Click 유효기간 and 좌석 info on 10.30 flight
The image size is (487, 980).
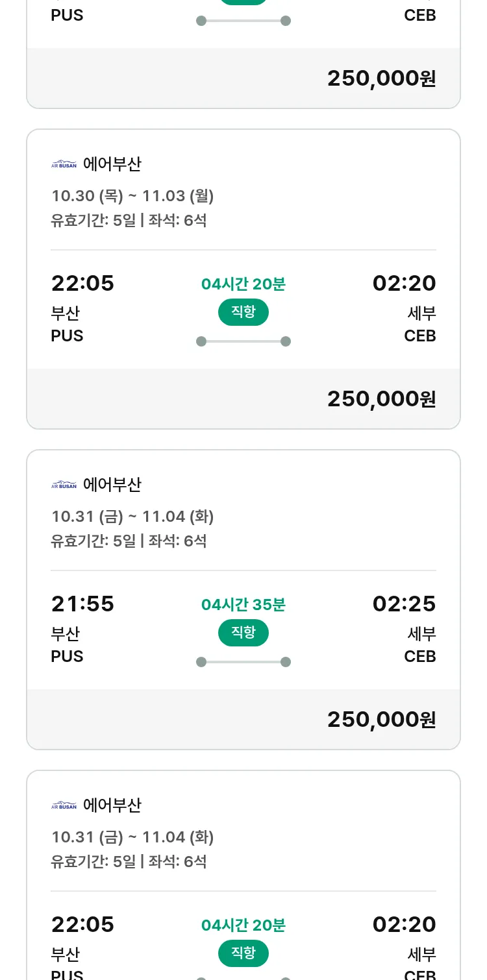[129, 220]
